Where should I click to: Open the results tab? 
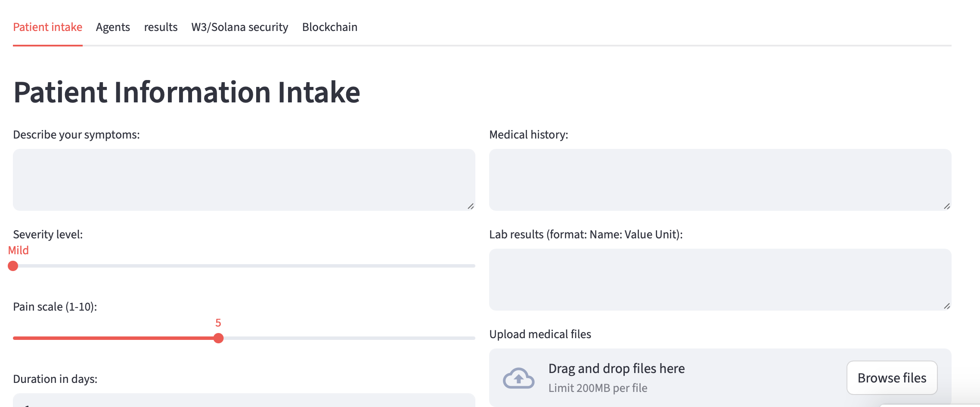coord(161,27)
